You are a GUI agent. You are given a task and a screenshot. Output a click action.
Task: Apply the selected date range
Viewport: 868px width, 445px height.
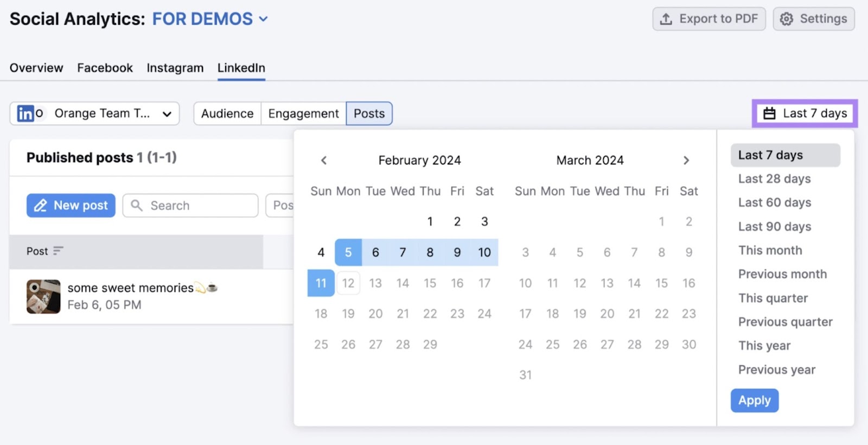coord(755,400)
